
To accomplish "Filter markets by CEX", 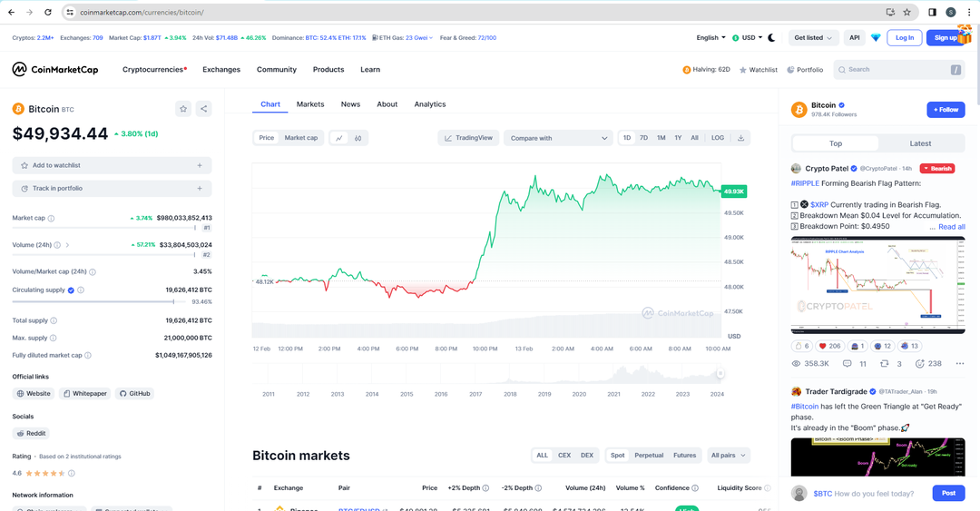I will pyautogui.click(x=564, y=456).
